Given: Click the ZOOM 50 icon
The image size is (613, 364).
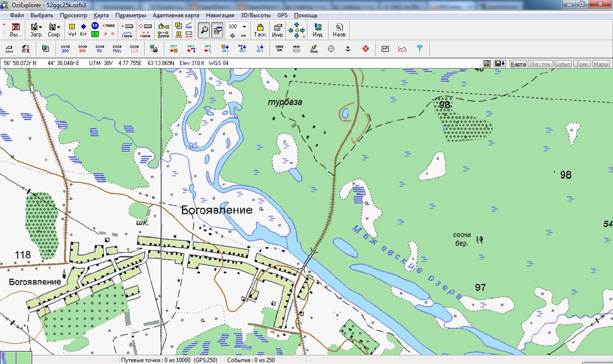Looking at the screenshot, I should click(x=100, y=48).
